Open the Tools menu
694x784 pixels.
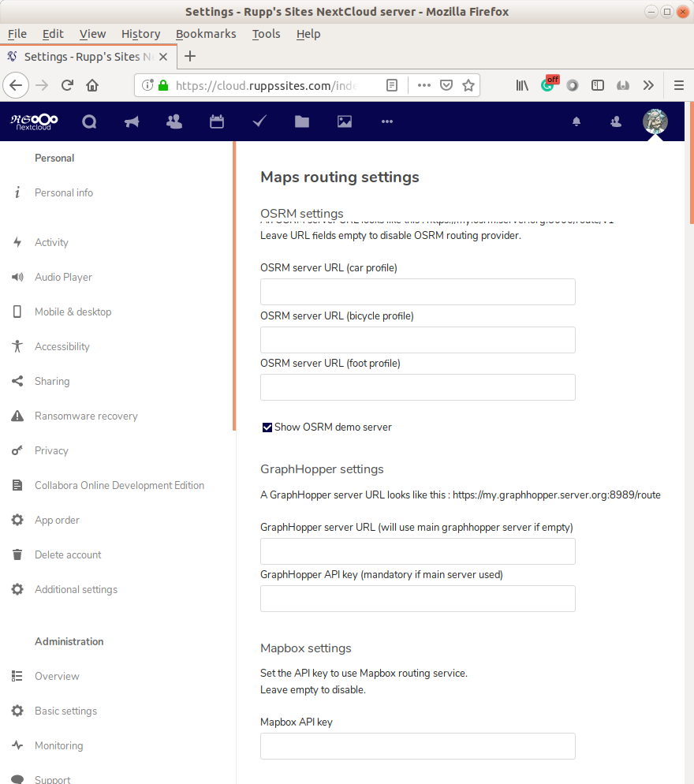coord(266,33)
